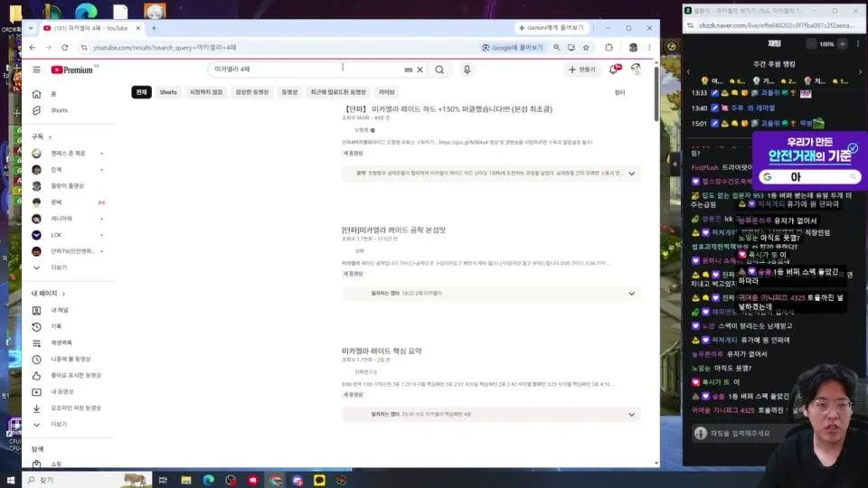Select the 전체 (All) filter chip
This screenshot has width=868, height=488.
point(142,92)
